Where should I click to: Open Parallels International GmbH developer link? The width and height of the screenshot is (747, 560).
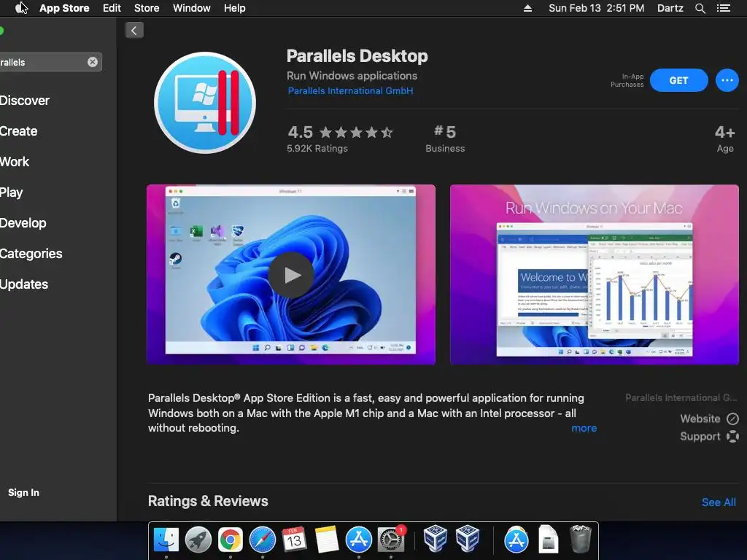pos(351,91)
